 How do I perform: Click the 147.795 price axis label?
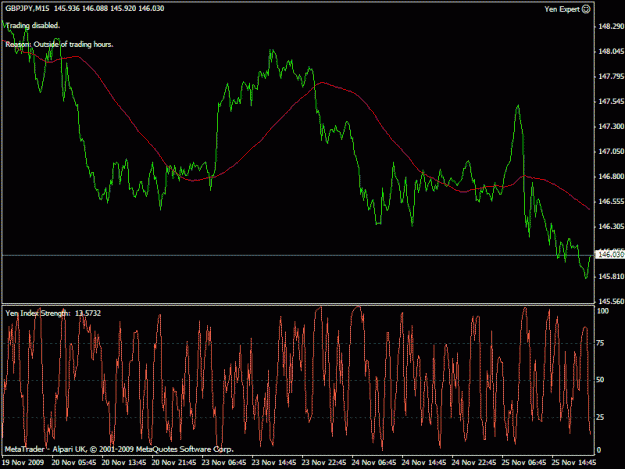point(611,77)
